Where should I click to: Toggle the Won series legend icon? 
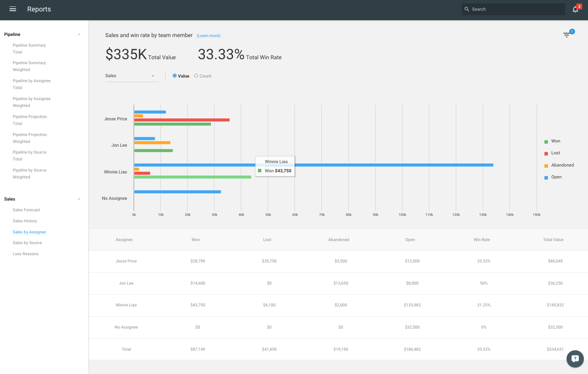[x=546, y=142]
